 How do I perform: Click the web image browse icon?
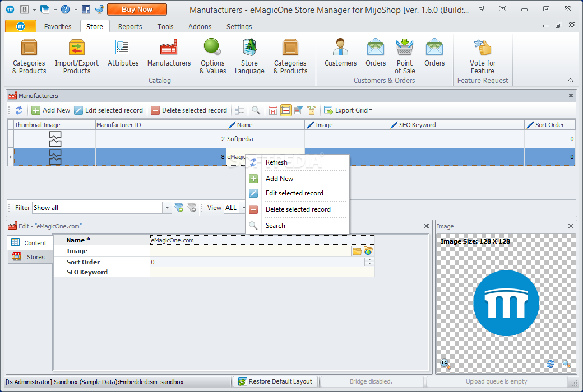point(368,251)
